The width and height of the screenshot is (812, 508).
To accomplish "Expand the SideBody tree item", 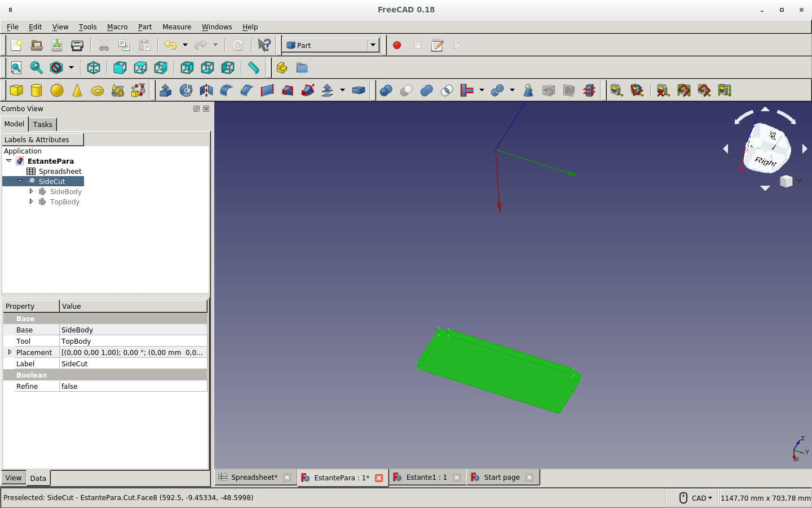I will [x=31, y=191].
